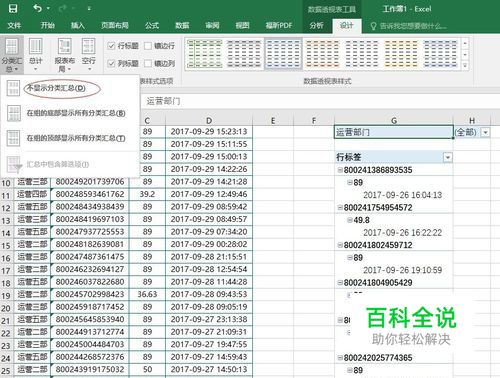
Task: Click the Redo arrow icon
Action: click(63, 8)
